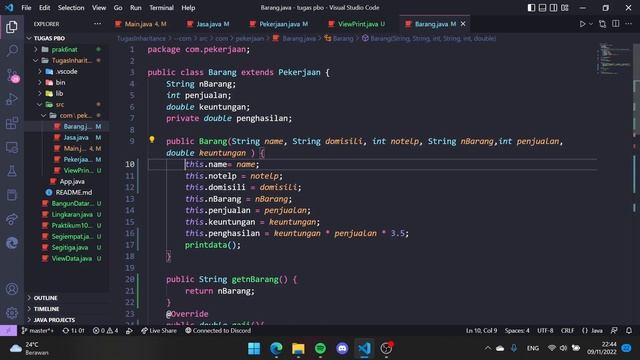This screenshot has width=640, height=360.
Task: Open the Explorer view in activity bar
Action: pyautogui.click(x=12, y=27)
